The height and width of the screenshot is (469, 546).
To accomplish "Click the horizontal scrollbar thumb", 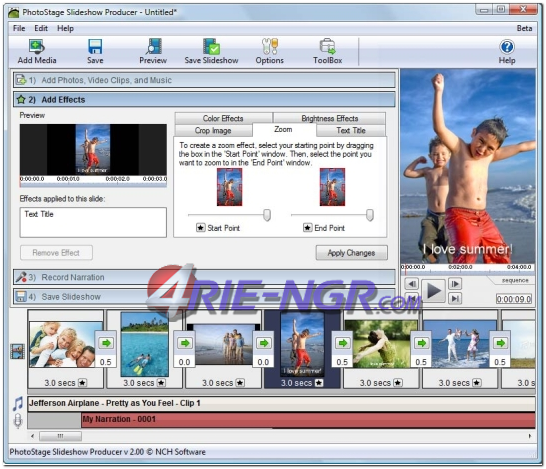I will tap(61, 436).
